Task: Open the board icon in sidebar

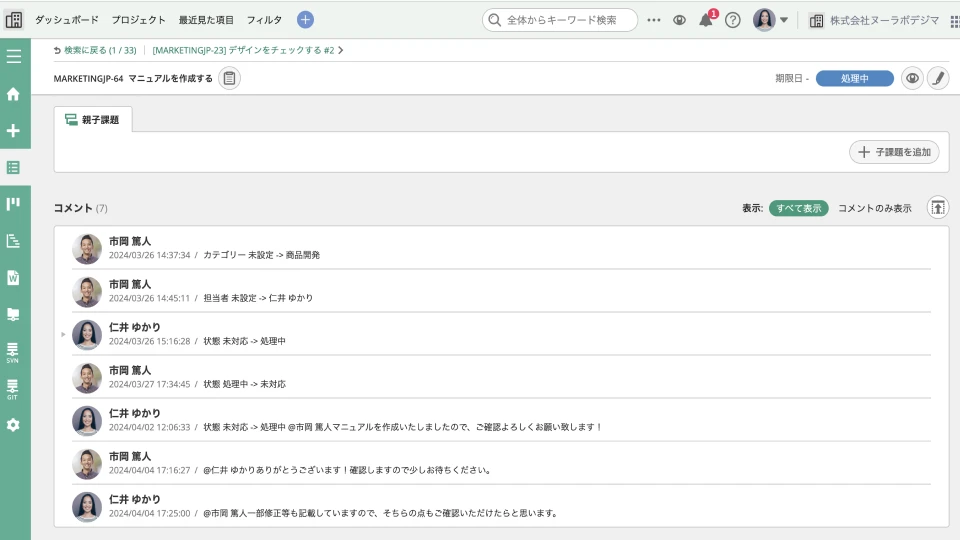Action: tap(13, 204)
